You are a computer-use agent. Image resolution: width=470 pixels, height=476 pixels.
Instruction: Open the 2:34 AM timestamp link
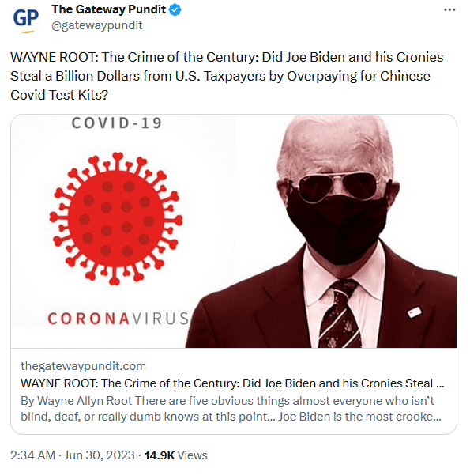point(32,455)
